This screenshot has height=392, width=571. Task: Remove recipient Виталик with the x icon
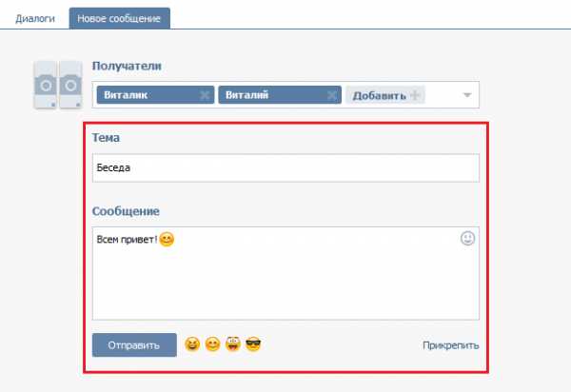click(x=205, y=95)
